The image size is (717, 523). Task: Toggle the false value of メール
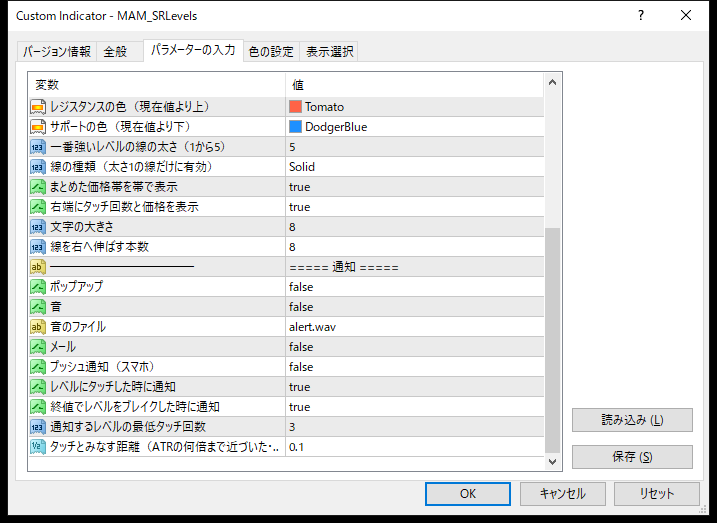point(415,347)
